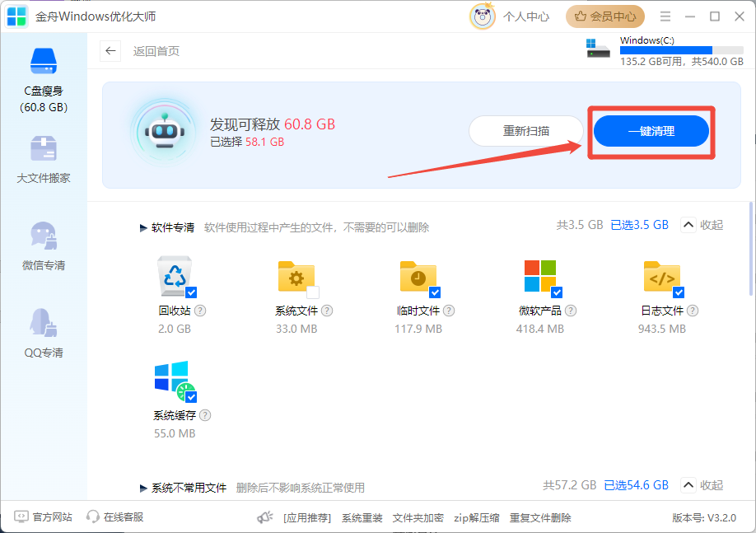Open the 系统重装 recommended app
756x533 pixels.
(x=362, y=518)
